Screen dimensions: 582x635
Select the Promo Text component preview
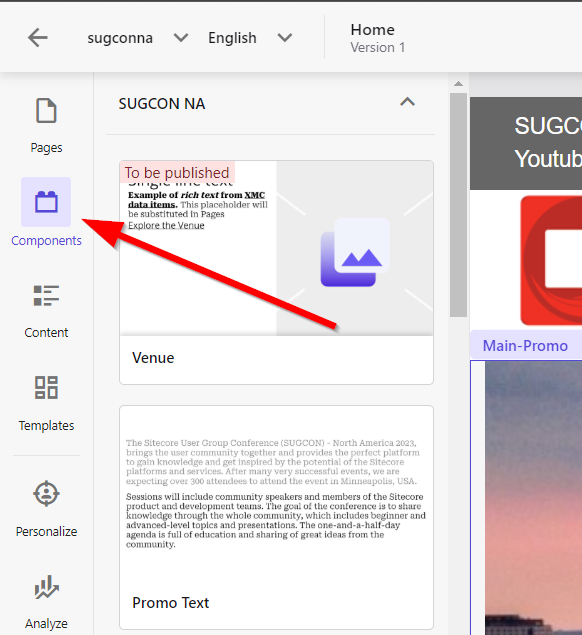pos(277,493)
